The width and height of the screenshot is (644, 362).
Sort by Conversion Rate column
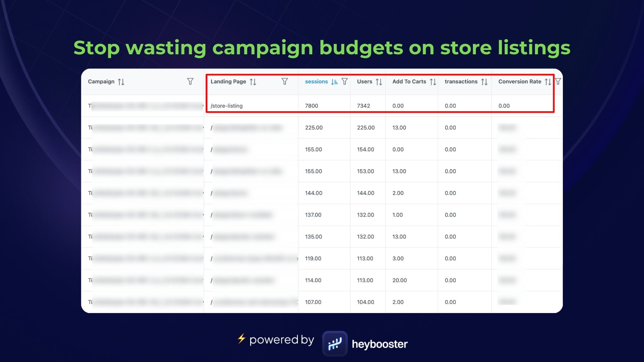[548, 82]
